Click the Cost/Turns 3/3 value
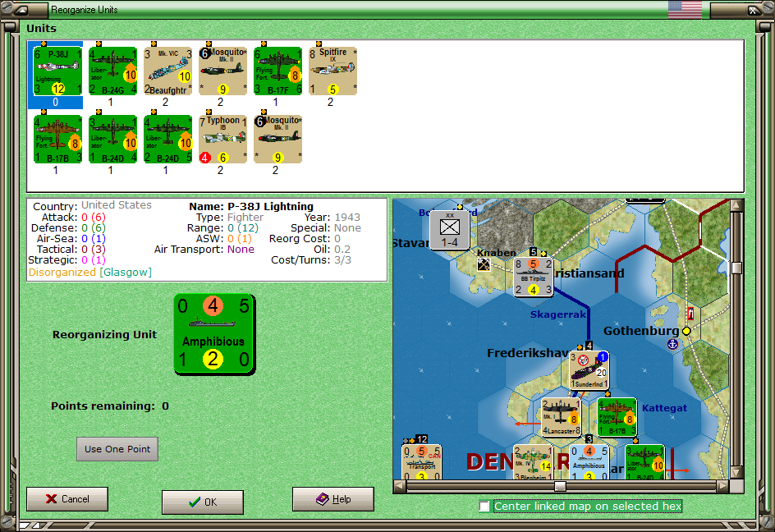The width and height of the screenshot is (775, 532). pyautogui.click(x=342, y=260)
